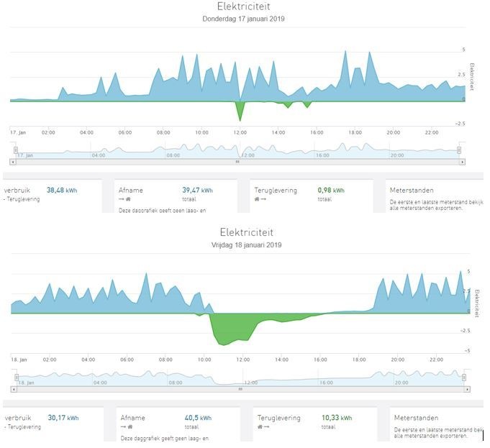Click left scroll arrow of 18 January navigator
This screenshot has height=448, width=490.
(14, 389)
